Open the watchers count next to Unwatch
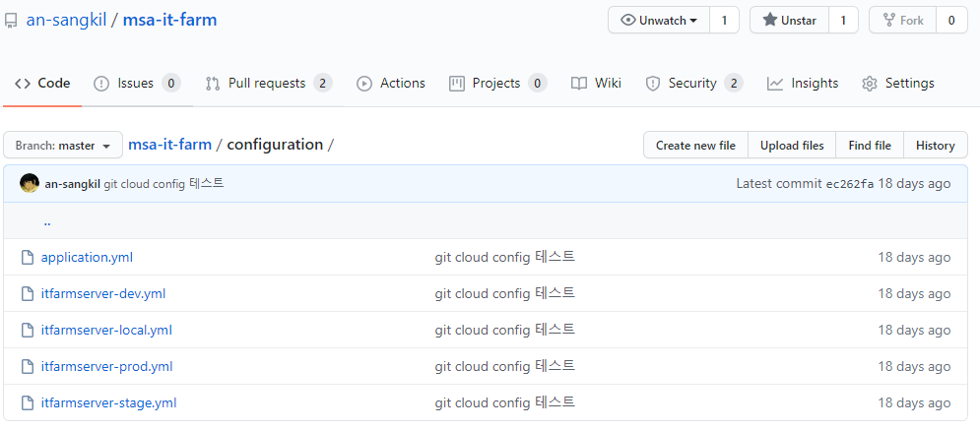This screenshot has width=980, height=430. pos(724,20)
